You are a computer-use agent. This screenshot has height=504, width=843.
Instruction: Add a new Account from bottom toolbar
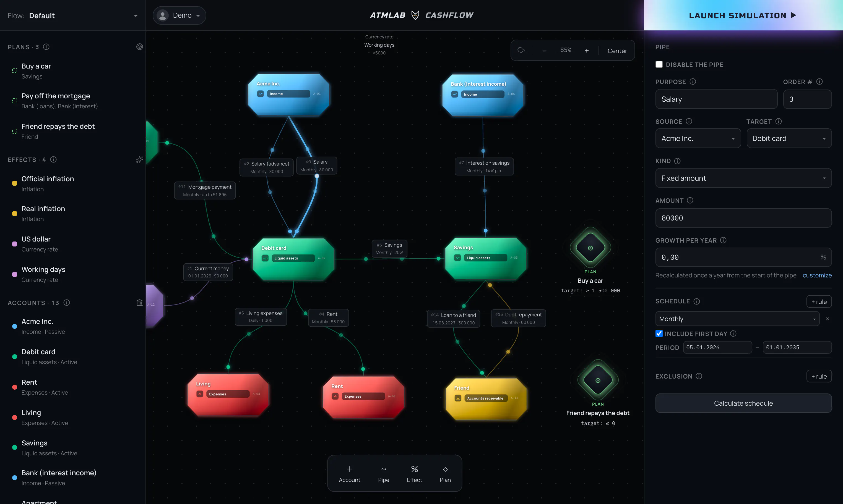(349, 474)
